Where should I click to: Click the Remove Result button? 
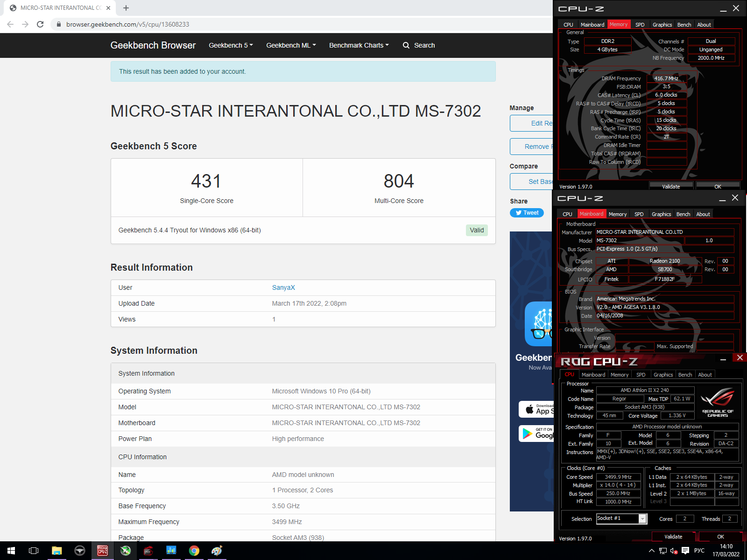pos(531,147)
